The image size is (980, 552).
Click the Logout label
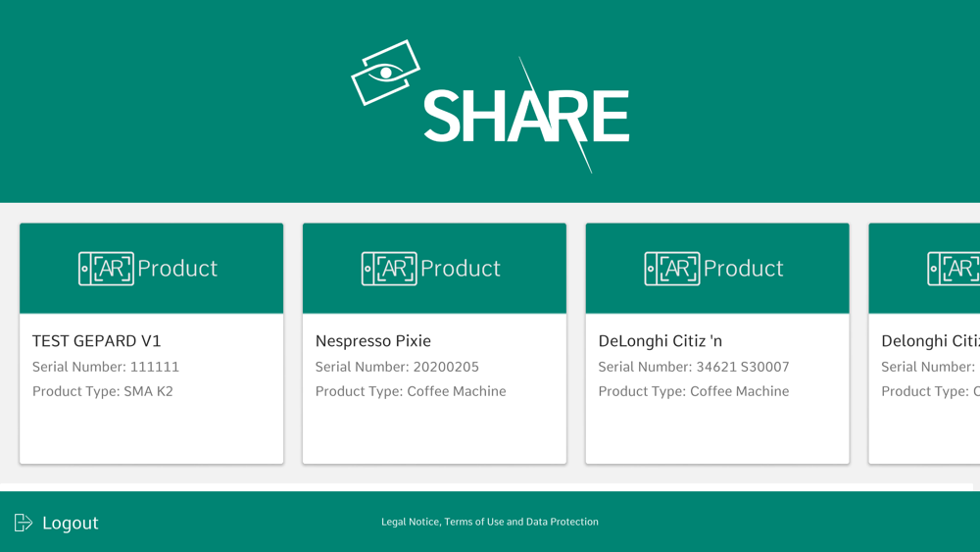click(70, 523)
